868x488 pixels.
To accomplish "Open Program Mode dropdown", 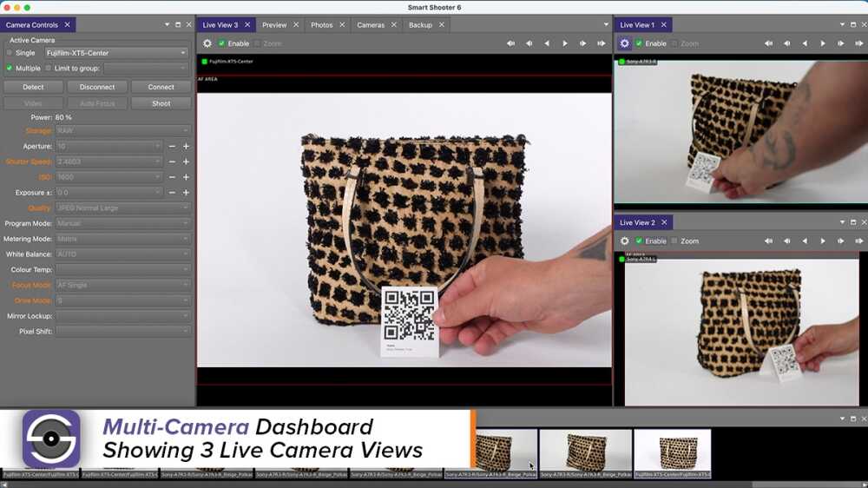I will (x=122, y=223).
